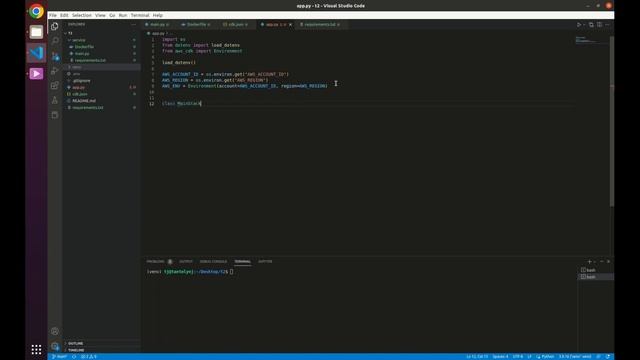Click the errors and warnings status item
Image resolution: width=640 pixels, height=360 pixels.
89,357
